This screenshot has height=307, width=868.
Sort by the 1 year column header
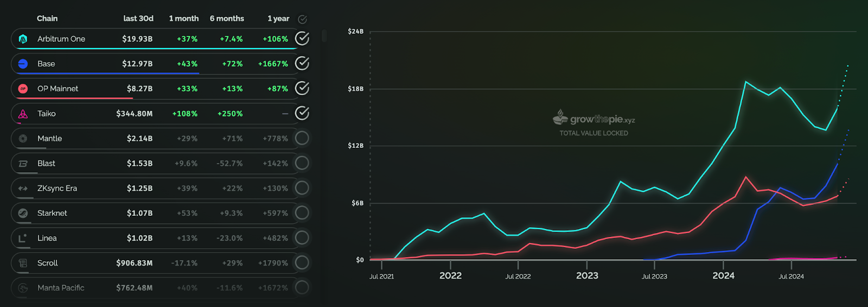pos(278,18)
